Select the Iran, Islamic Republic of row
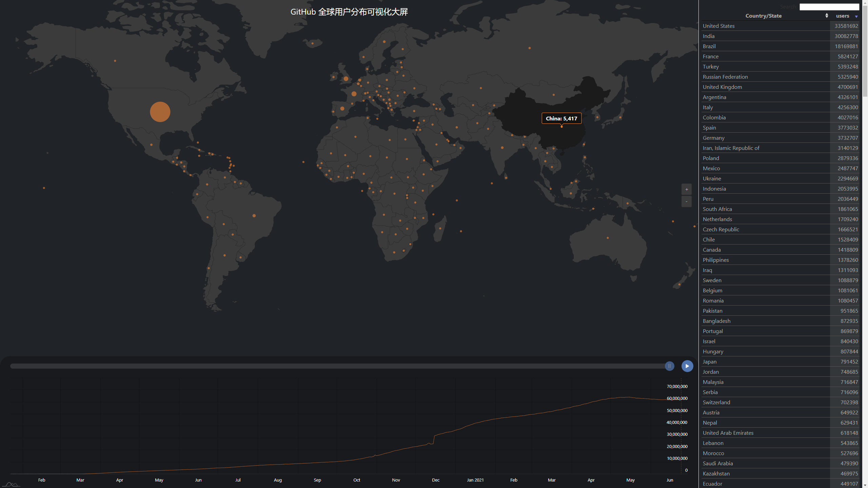868x488 pixels. tap(780, 148)
